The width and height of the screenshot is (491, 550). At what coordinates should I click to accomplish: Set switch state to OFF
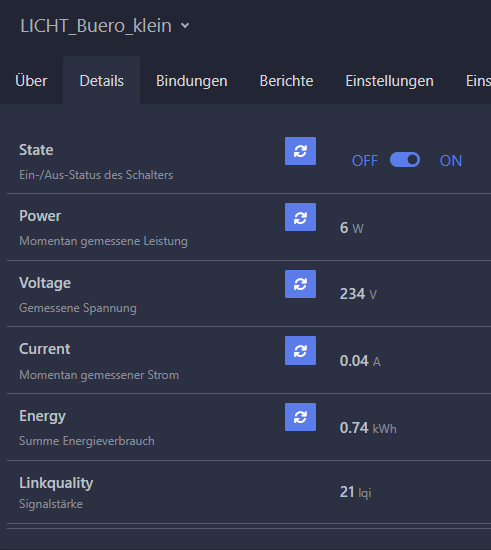point(365,161)
